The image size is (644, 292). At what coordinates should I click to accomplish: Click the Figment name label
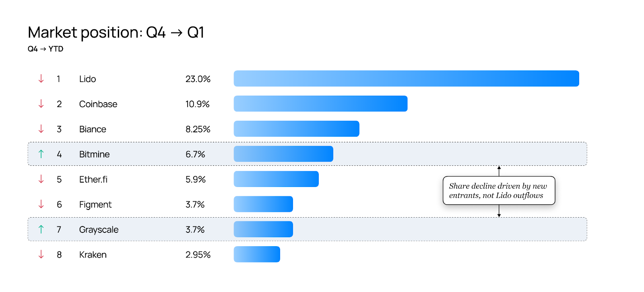coord(95,204)
